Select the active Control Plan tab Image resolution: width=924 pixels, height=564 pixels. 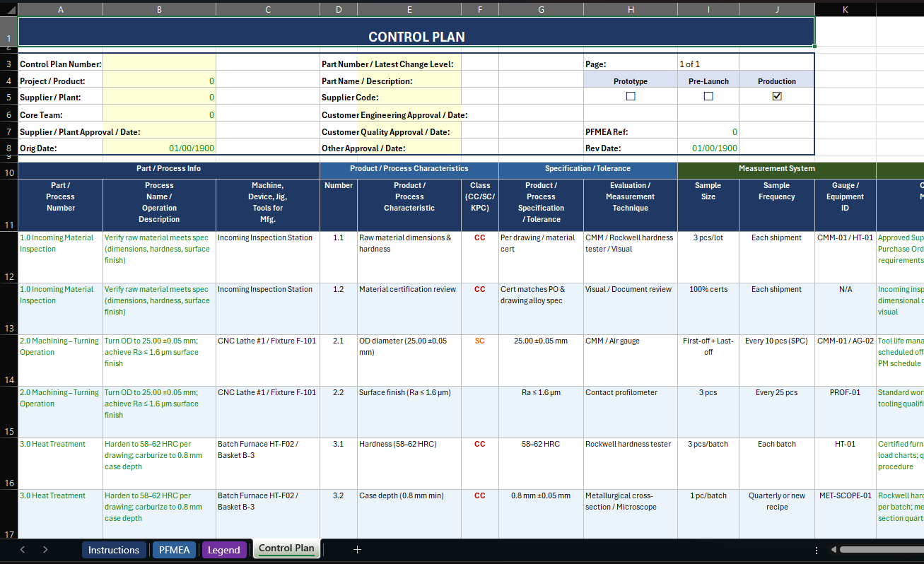(286, 548)
